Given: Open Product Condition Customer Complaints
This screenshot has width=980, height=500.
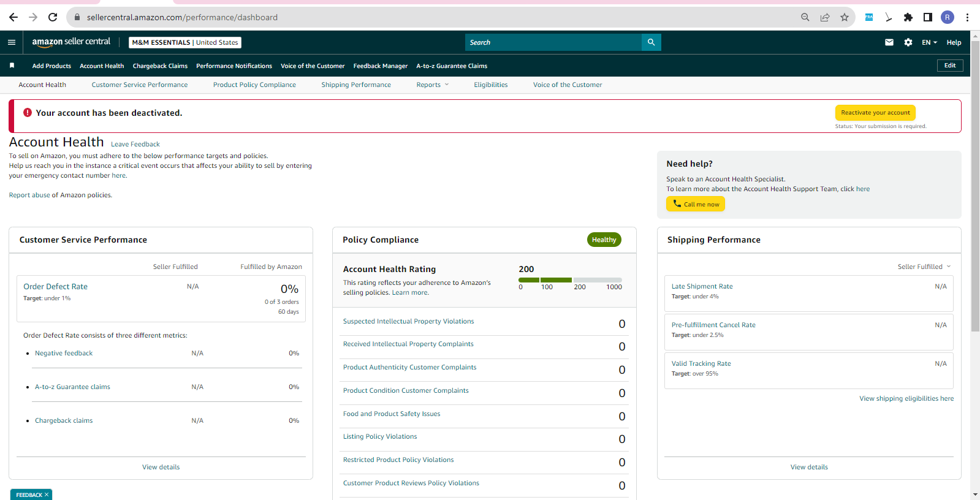Looking at the screenshot, I should coord(406,391).
